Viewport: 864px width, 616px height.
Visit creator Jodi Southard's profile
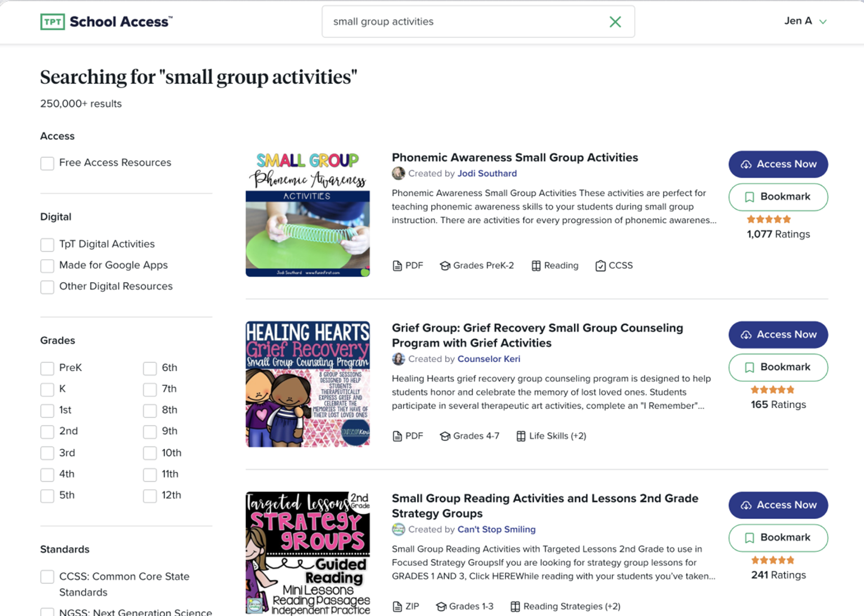point(487,173)
